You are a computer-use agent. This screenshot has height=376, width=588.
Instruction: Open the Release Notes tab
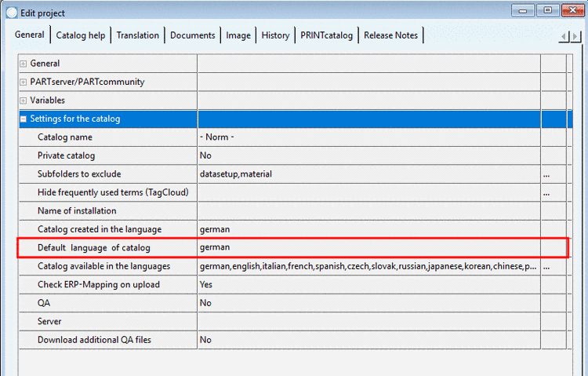390,35
